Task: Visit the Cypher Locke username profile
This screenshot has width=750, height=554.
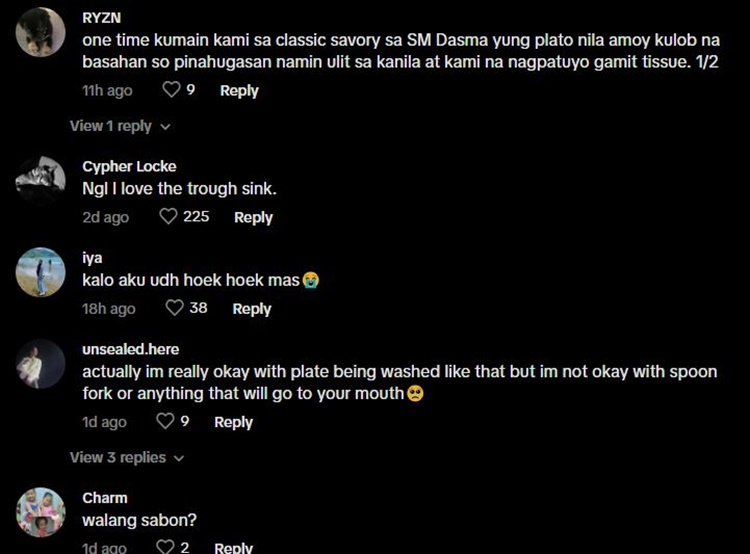Action: click(x=129, y=166)
